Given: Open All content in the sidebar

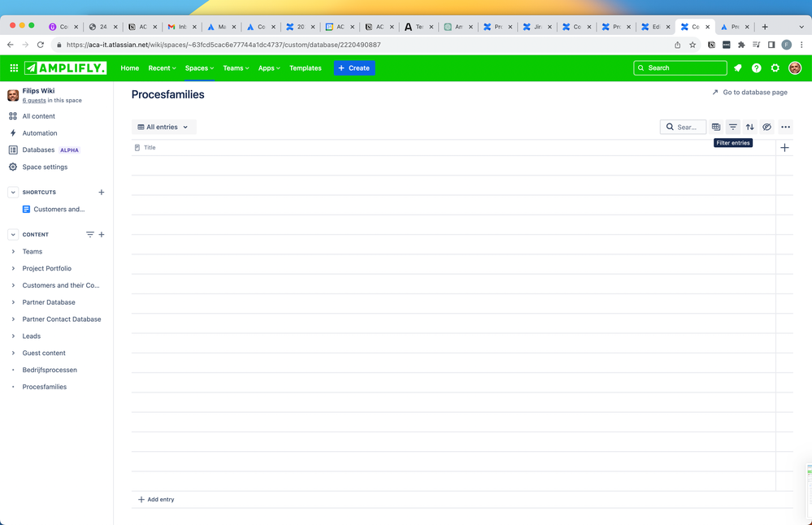Looking at the screenshot, I should [x=38, y=116].
